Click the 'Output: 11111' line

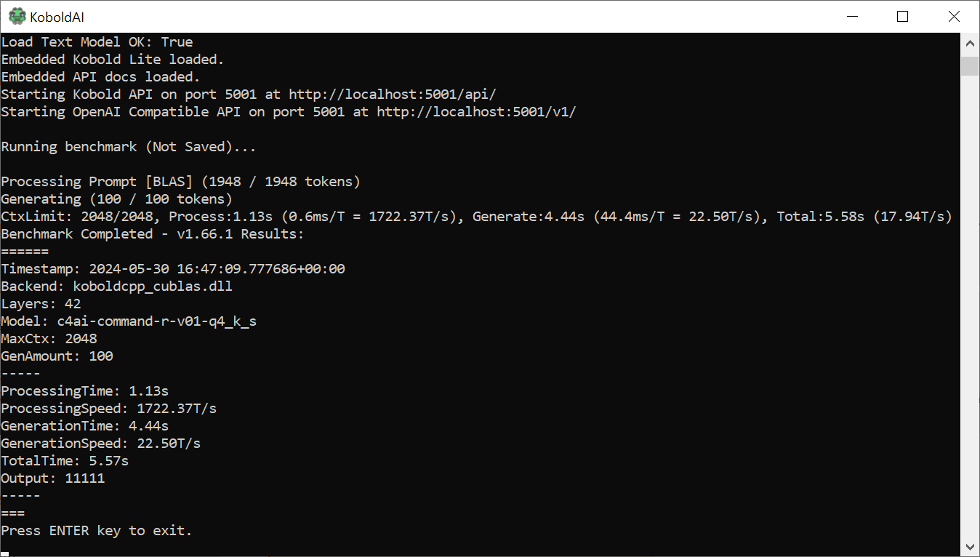click(53, 478)
